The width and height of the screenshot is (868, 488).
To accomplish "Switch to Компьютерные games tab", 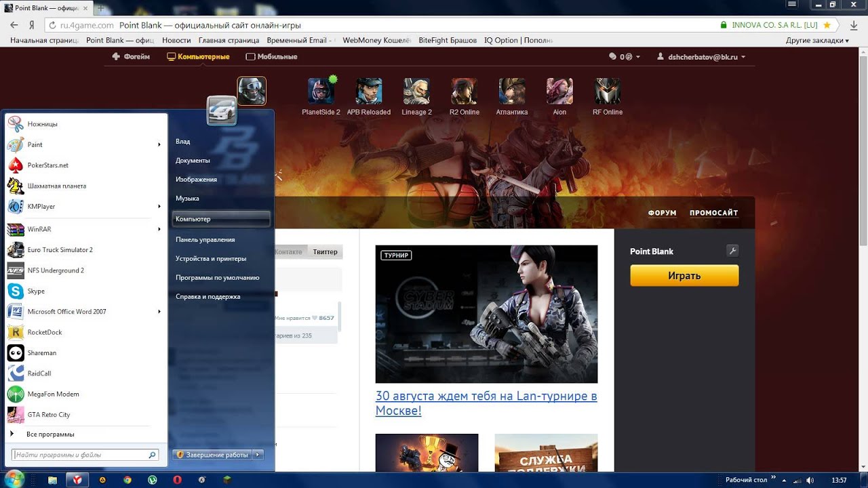I will 198,57.
